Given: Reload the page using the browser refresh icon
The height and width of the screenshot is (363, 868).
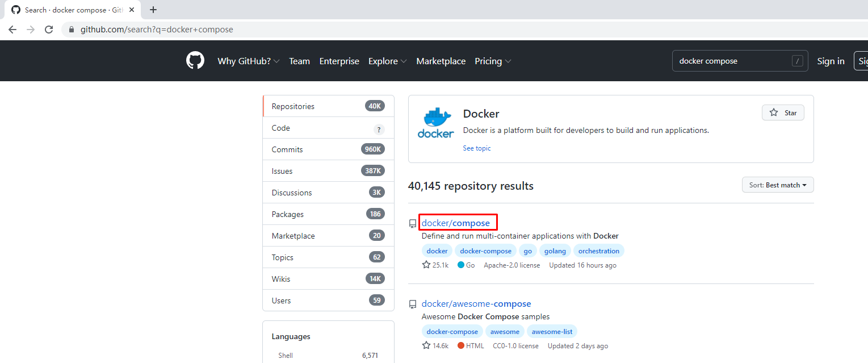Looking at the screenshot, I should pos(49,30).
